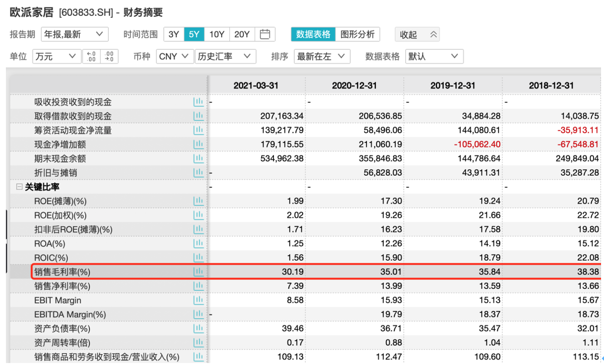Image resolution: width=604 pixels, height=364 pixels.
Task: Click the decrease decimal places icon
Action: coord(109,57)
